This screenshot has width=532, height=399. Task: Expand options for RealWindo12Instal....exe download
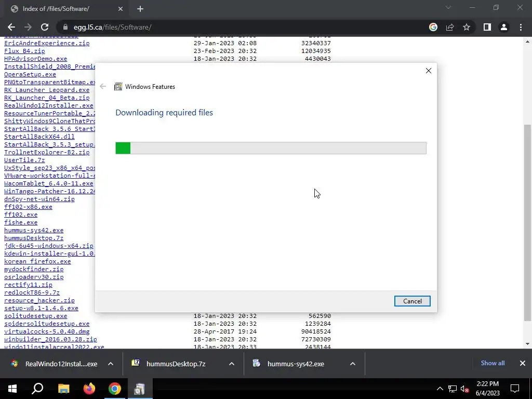(111, 364)
